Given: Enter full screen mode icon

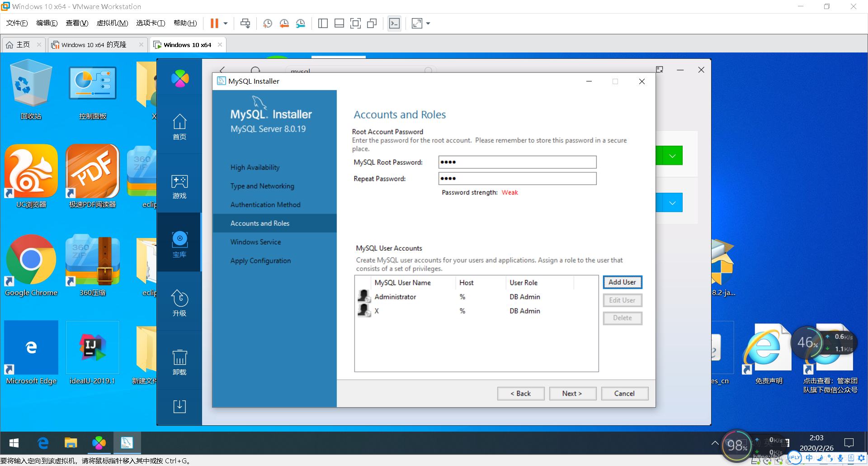Looking at the screenshot, I should (356, 24).
